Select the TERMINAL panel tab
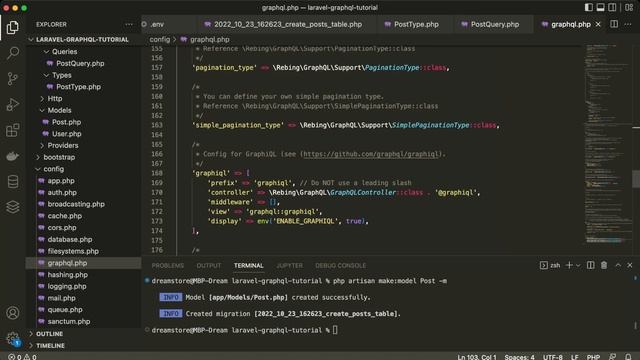Screen dimensions: 640x360 249,266
